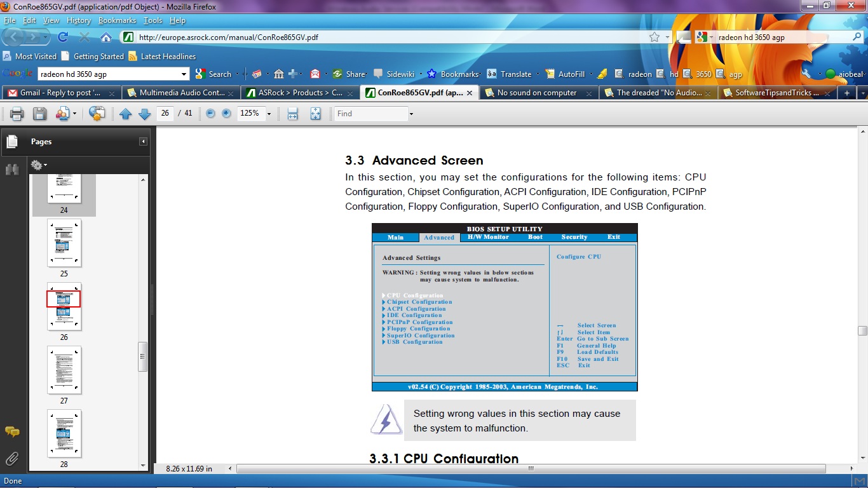Click the horizontal scrollbar of the PDF

[x=531, y=469]
